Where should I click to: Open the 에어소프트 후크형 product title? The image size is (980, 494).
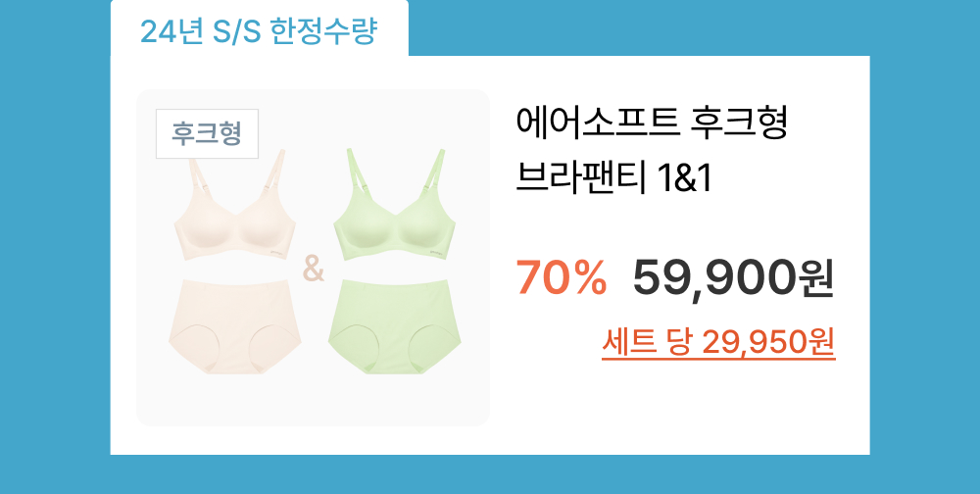(x=651, y=125)
